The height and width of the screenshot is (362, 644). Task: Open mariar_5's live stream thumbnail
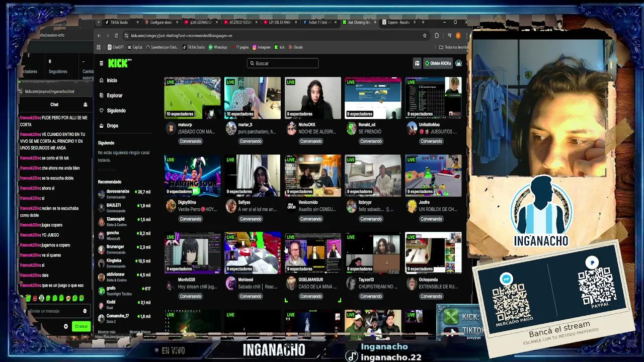click(x=253, y=98)
